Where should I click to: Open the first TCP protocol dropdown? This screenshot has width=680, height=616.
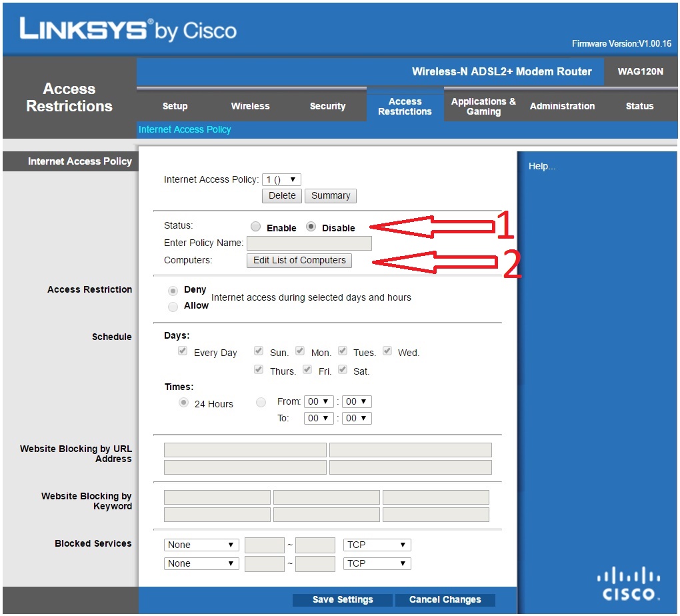click(377, 545)
